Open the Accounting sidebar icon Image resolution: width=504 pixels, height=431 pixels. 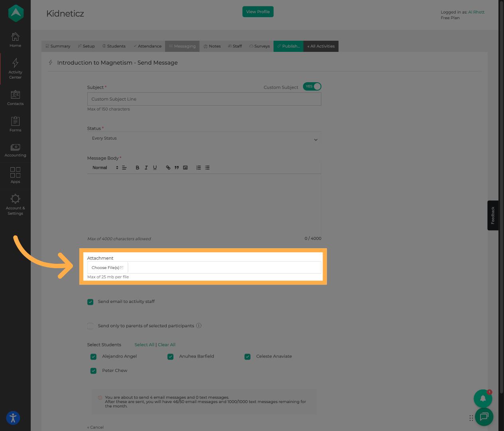(15, 150)
